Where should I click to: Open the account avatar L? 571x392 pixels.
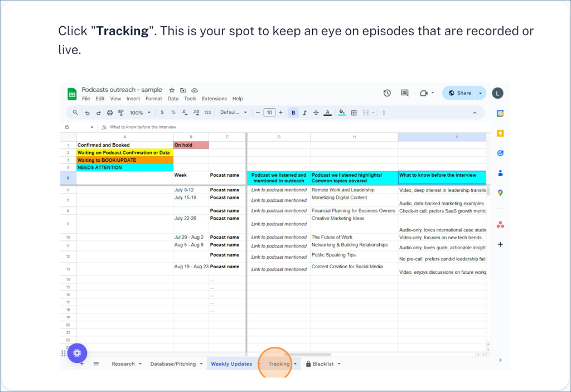pyautogui.click(x=497, y=93)
